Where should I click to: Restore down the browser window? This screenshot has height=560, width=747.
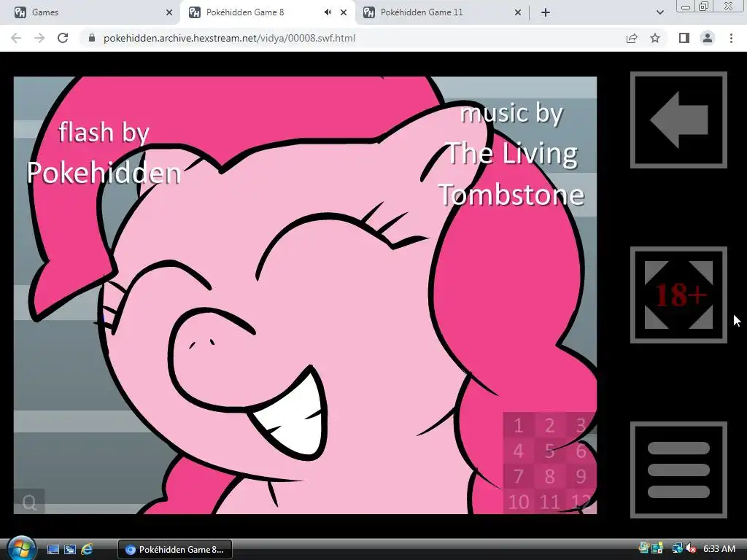tap(704, 6)
